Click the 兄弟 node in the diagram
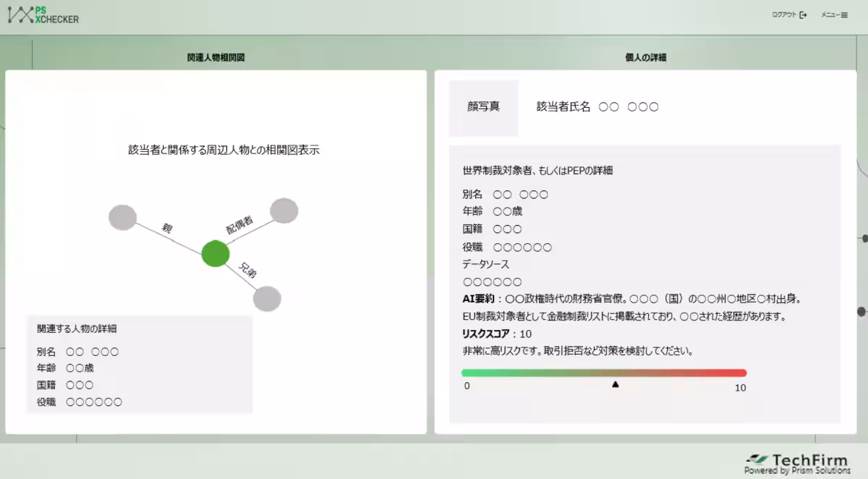 [x=267, y=298]
